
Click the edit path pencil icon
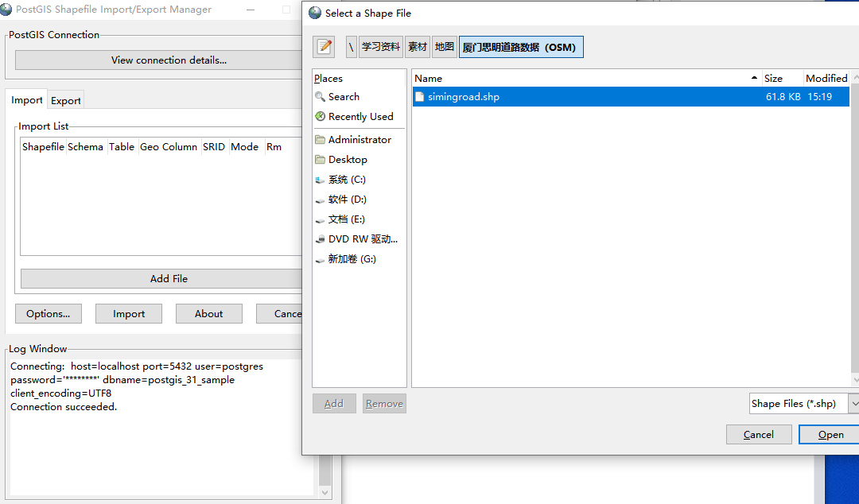324,47
